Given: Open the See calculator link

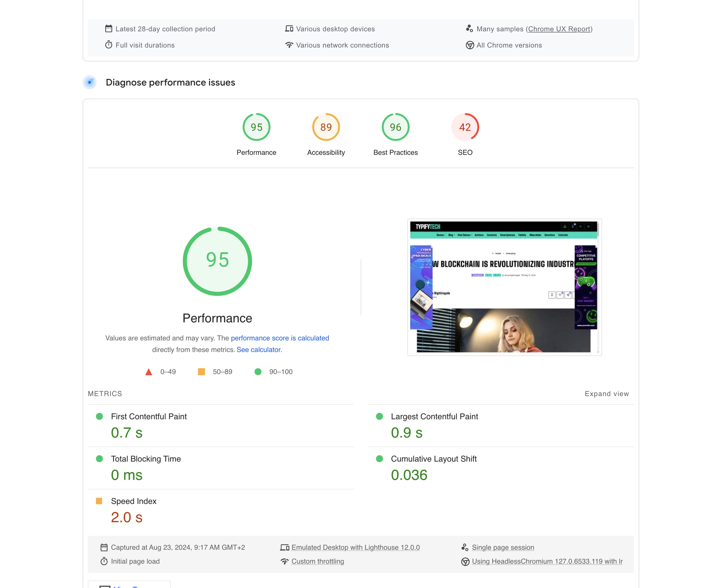Looking at the screenshot, I should [x=259, y=350].
